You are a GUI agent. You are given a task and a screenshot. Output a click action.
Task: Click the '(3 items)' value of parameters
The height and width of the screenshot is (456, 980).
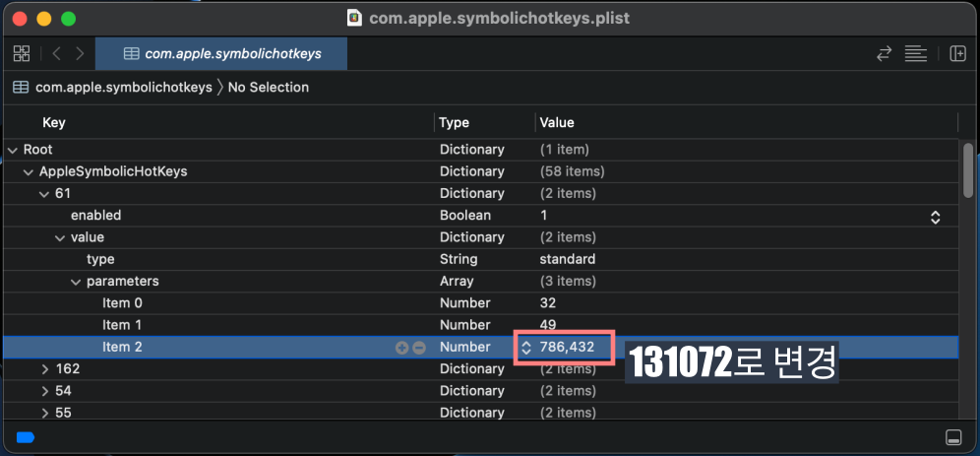click(x=568, y=281)
